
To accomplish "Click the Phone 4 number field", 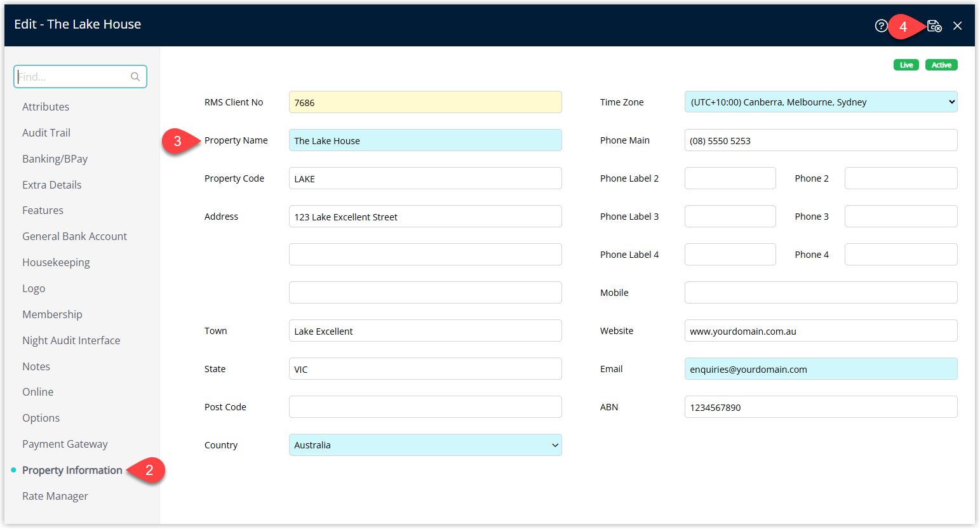I will pyautogui.click(x=901, y=254).
